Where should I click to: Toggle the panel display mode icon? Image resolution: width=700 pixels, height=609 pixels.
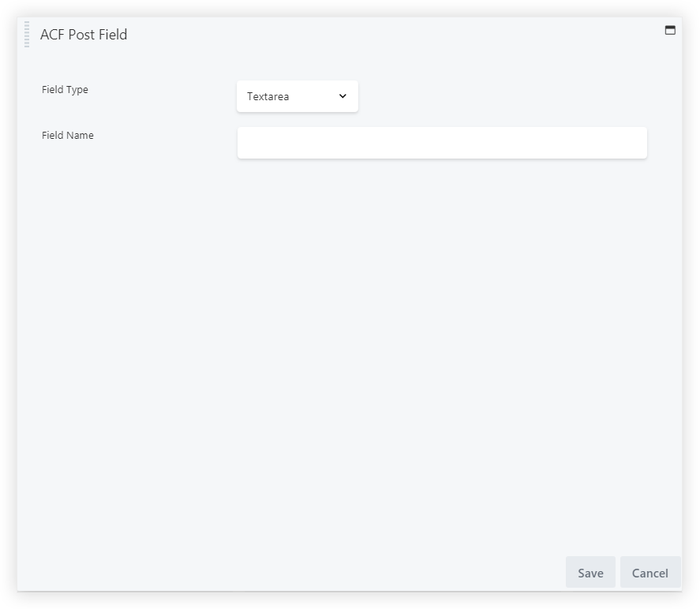(x=670, y=30)
